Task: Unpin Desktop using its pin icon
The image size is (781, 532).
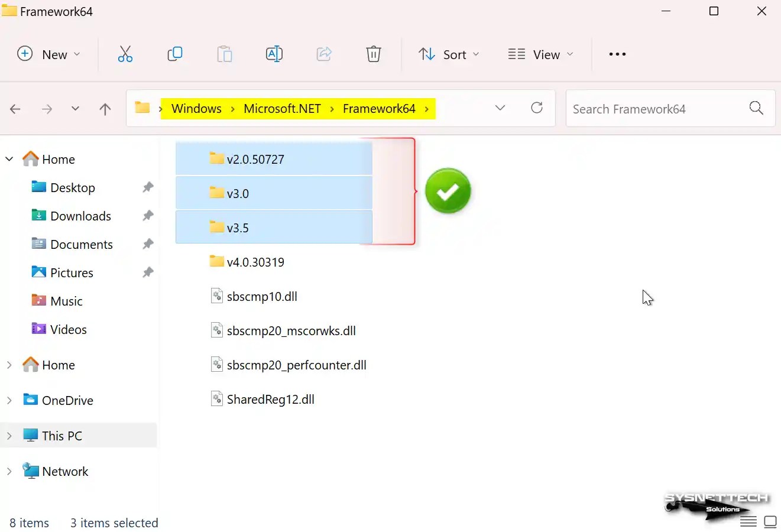Action: click(x=148, y=187)
